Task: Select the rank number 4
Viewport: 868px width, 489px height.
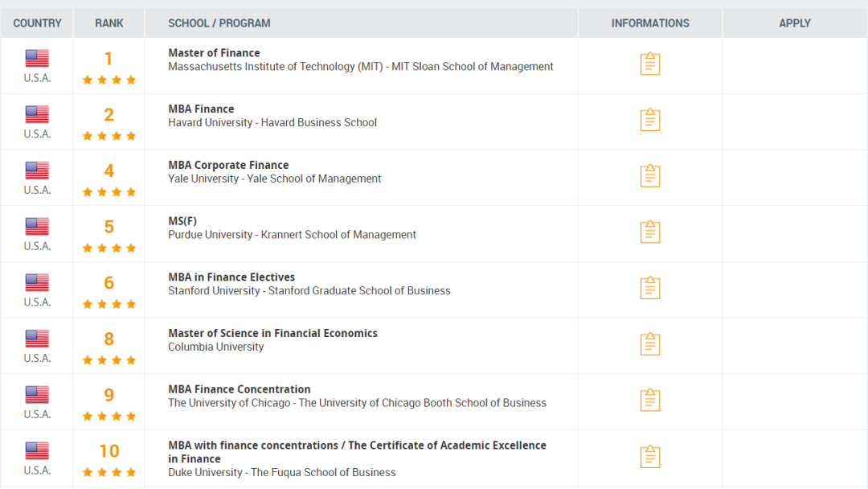Action: (109, 171)
